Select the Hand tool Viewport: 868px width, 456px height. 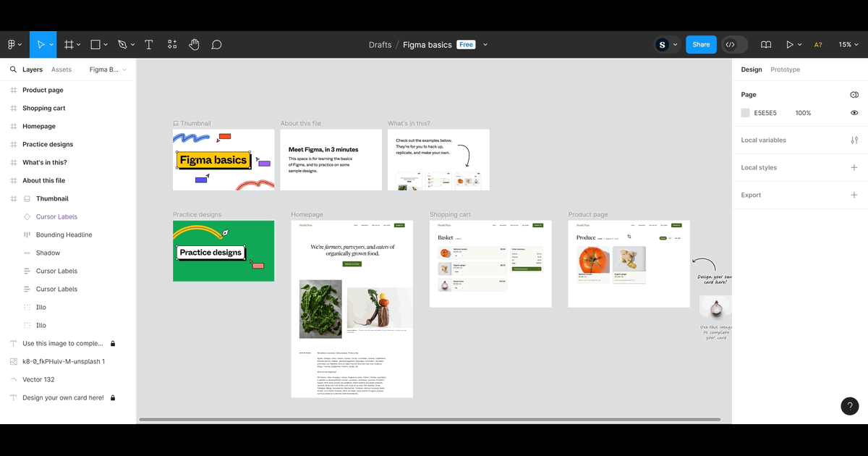194,44
